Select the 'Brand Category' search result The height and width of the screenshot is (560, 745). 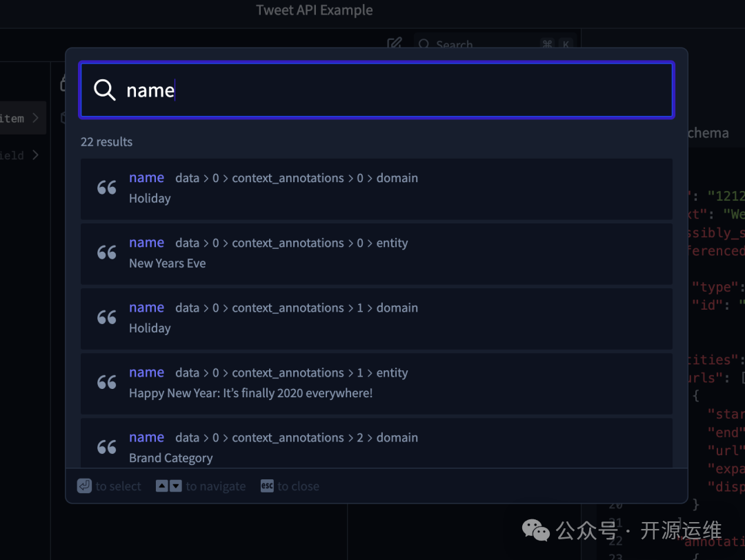click(377, 443)
